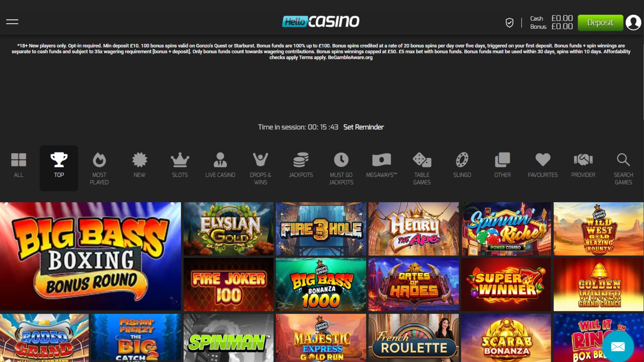
Task: Launch the Fire Joker 100 game
Action: click(228, 285)
